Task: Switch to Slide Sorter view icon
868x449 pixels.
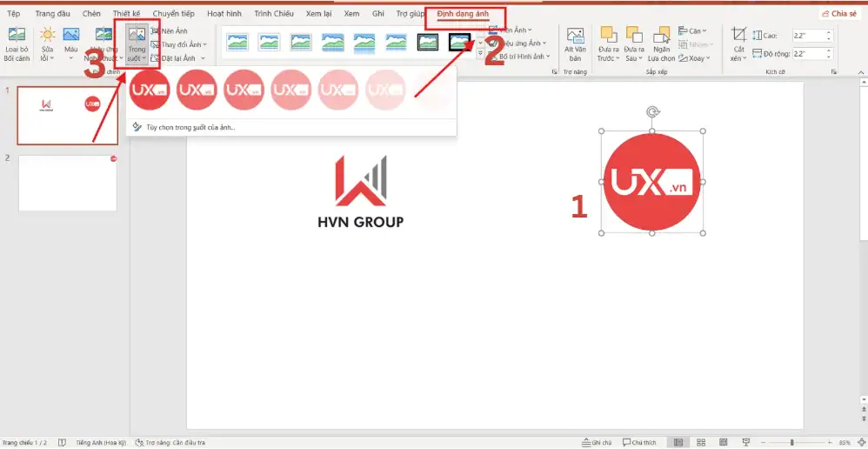Action: [x=701, y=442]
